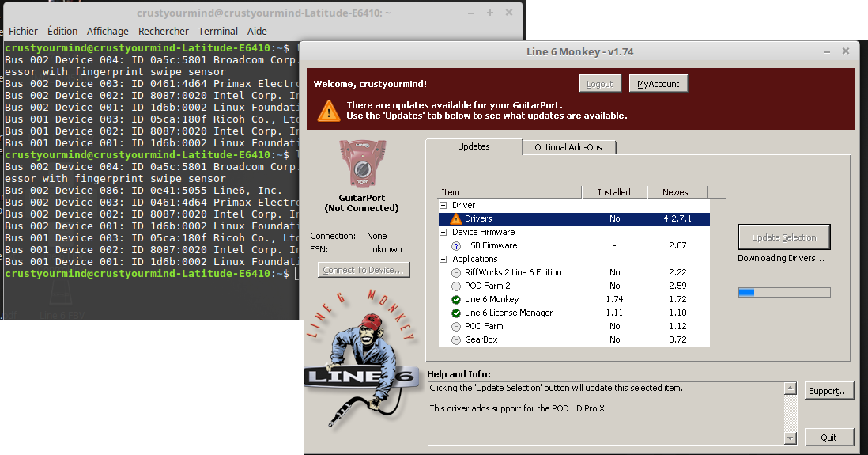Image resolution: width=868 pixels, height=455 pixels.
Task: Click the Help and Info text area
Action: click(606, 413)
